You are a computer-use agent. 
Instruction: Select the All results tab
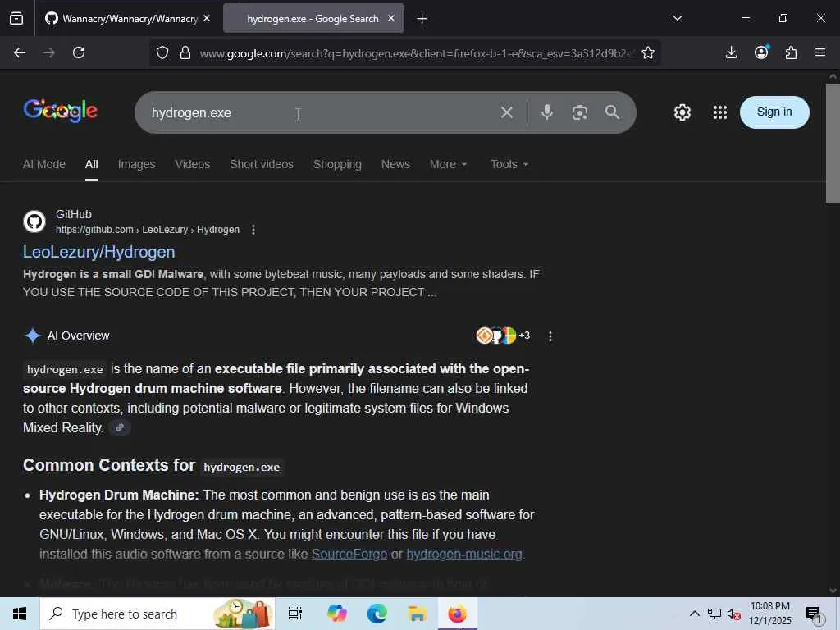(x=92, y=164)
